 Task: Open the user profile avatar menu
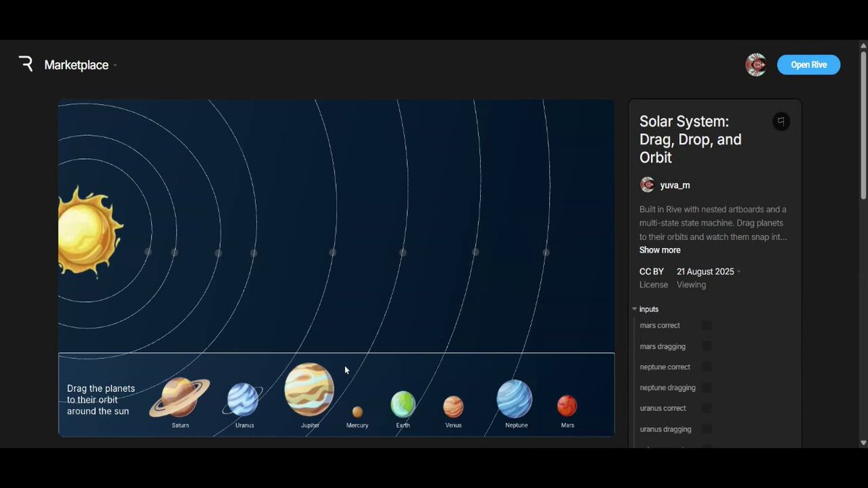[756, 64]
